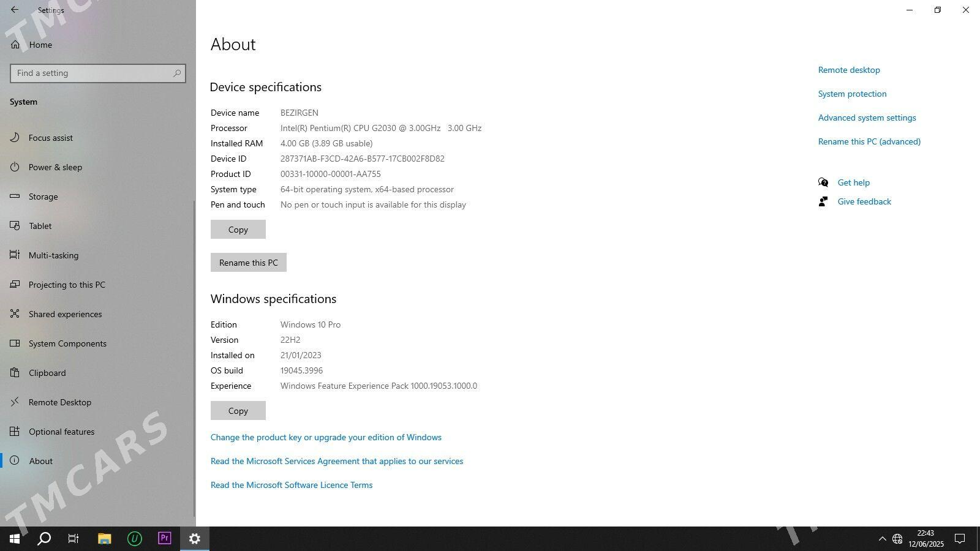
Task: Read the Microsoft Services Agreement link
Action: click(x=337, y=461)
